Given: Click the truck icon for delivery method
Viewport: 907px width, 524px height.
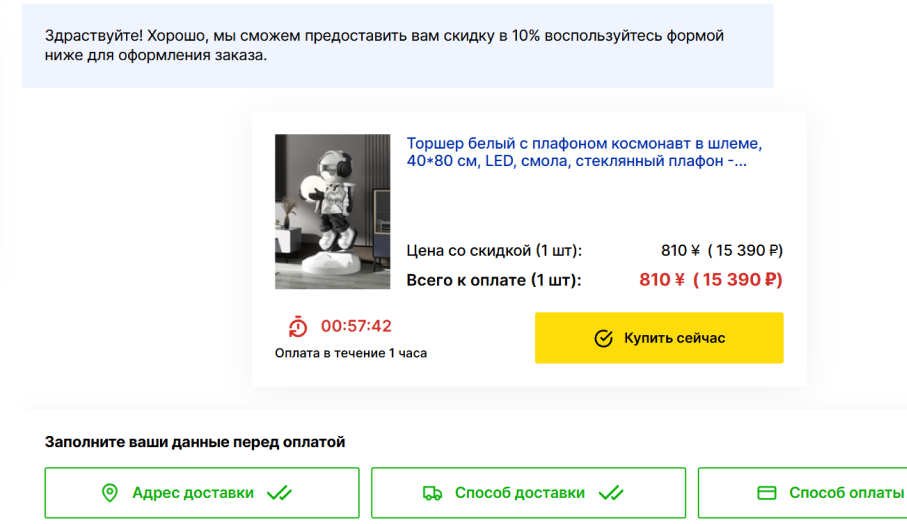Looking at the screenshot, I should click(432, 493).
